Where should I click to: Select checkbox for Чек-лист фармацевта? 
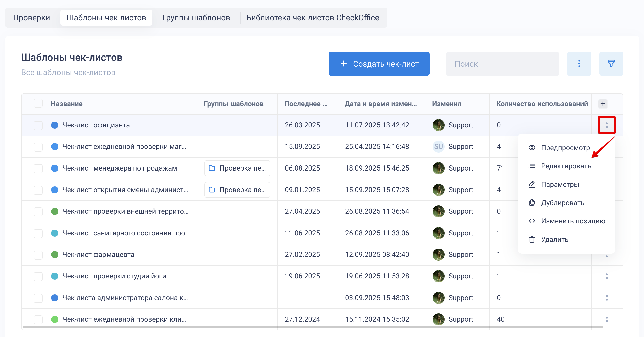38,255
